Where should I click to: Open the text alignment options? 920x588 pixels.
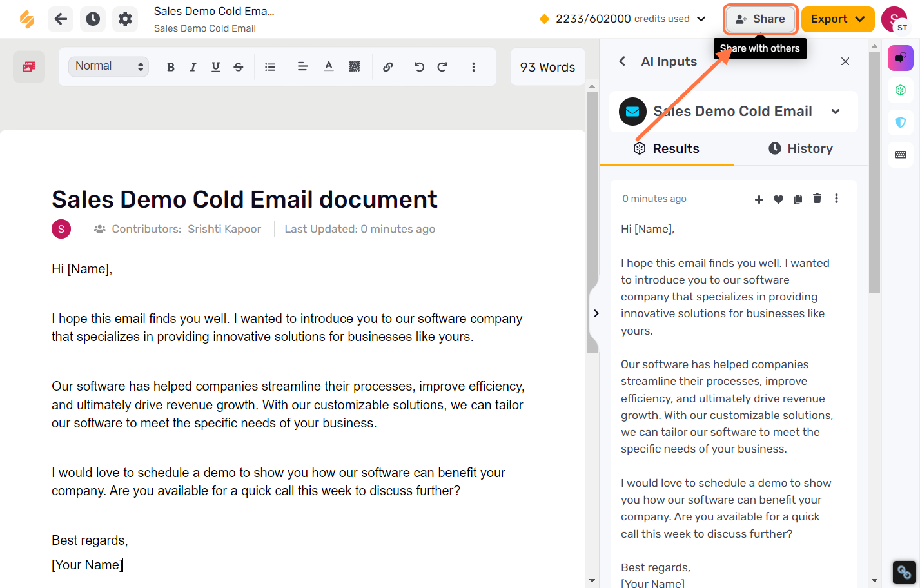point(302,66)
